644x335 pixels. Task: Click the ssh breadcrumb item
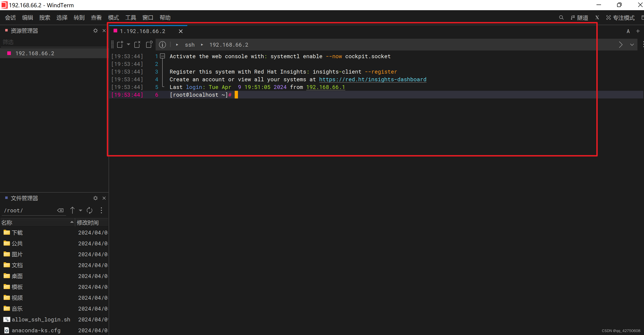click(190, 45)
